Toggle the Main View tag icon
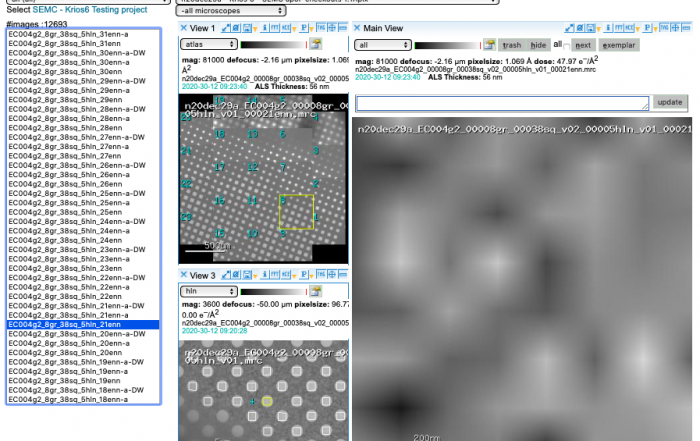 pyautogui.click(x=664, y=28)
